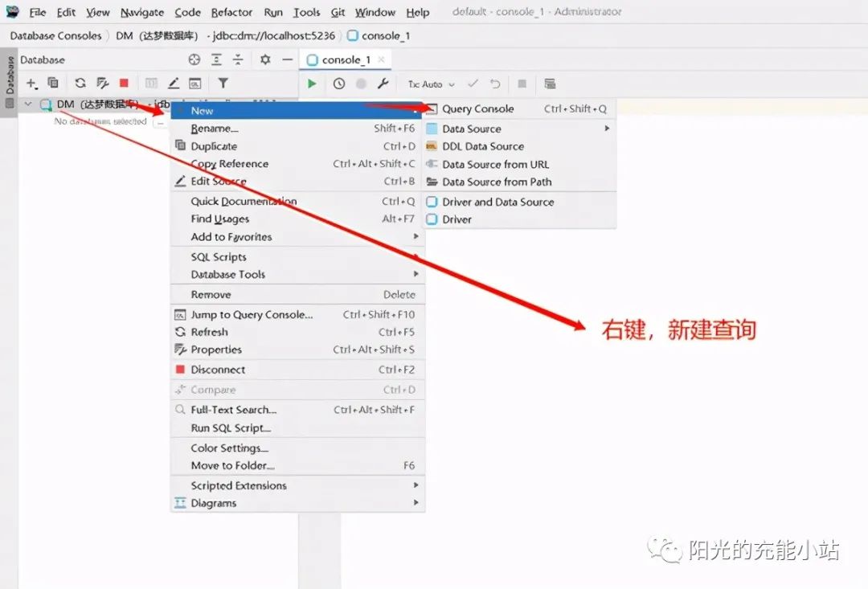Select Copy Reference in context menu
This screenshot has width=868, height=589.
298,164
